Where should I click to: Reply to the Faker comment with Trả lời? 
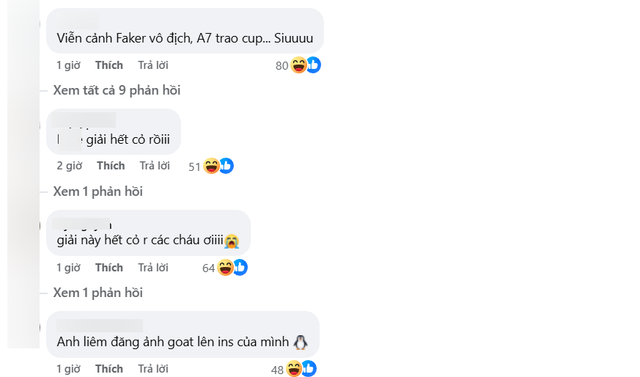pyautogui.click(x=153, y=65)
